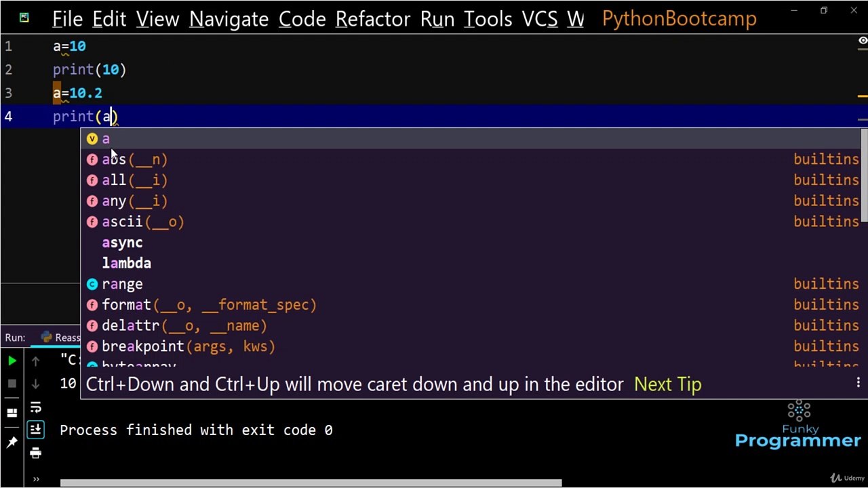Minimize the PyCharm window

(794, 11)
